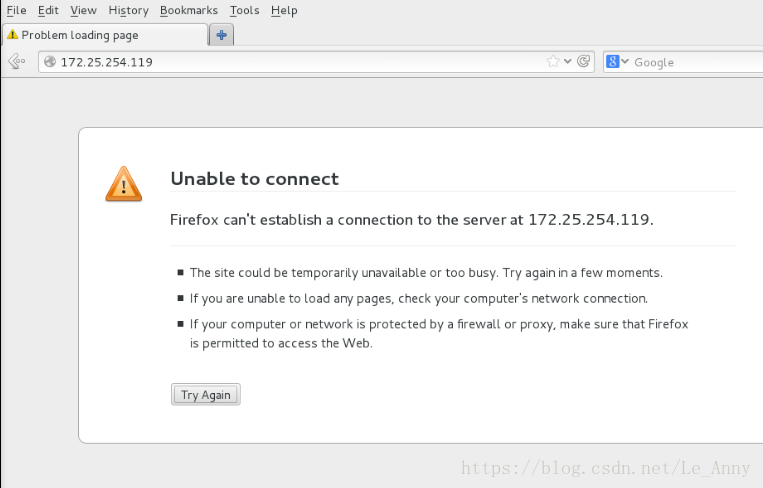Click the orange warning triangle icon

coord(124,184)
